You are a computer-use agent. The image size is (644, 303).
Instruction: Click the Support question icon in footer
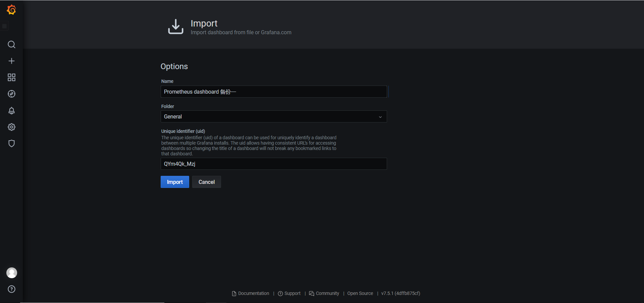coord(280,294)
